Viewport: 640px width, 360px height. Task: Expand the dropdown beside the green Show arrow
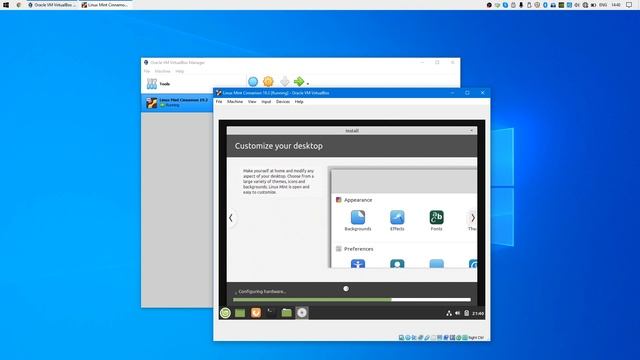click(308, 83)
